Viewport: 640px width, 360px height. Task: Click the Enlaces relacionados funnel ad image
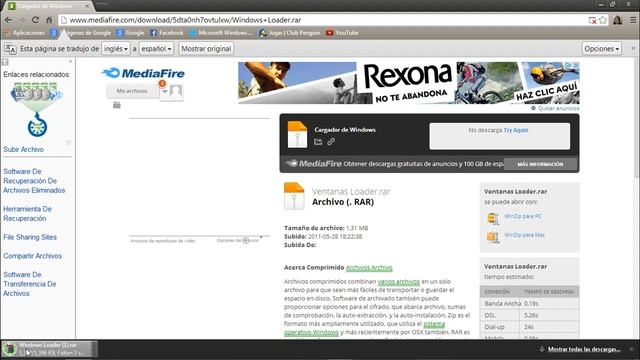(x=37, y=109)
